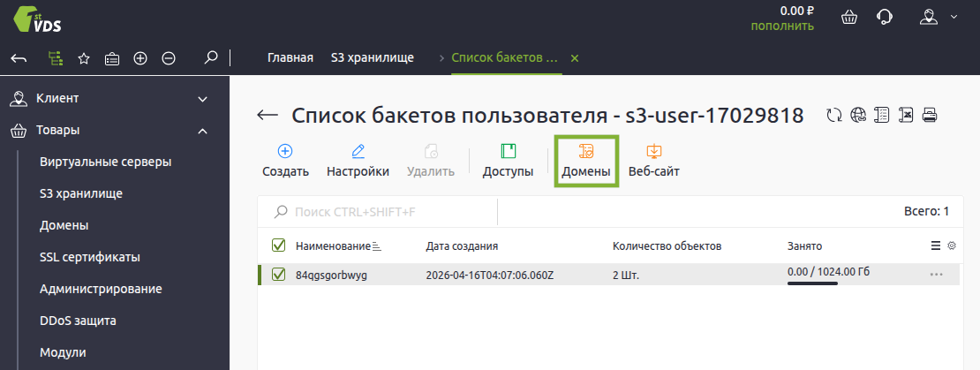Toggle the select-all checkbox in table header

[x=278, y=245]
